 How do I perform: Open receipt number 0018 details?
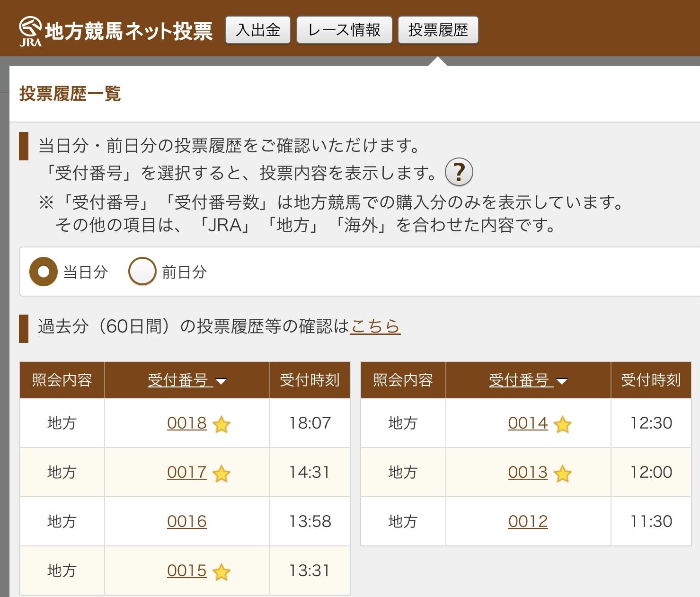pos(187,423)
